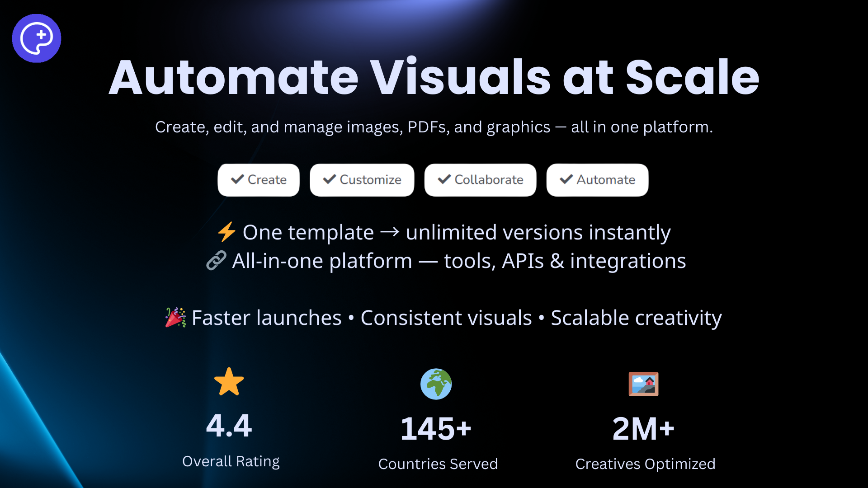Click the globe icon above 145+
Image resolution: width=868 pixels, height=488 pixels.
click(x=436, y=384)
